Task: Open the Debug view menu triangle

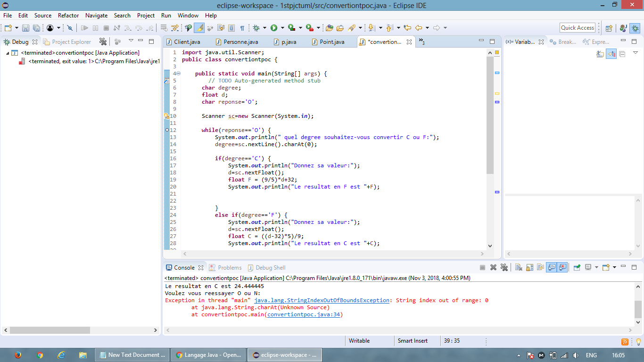Action: (131, 41)
